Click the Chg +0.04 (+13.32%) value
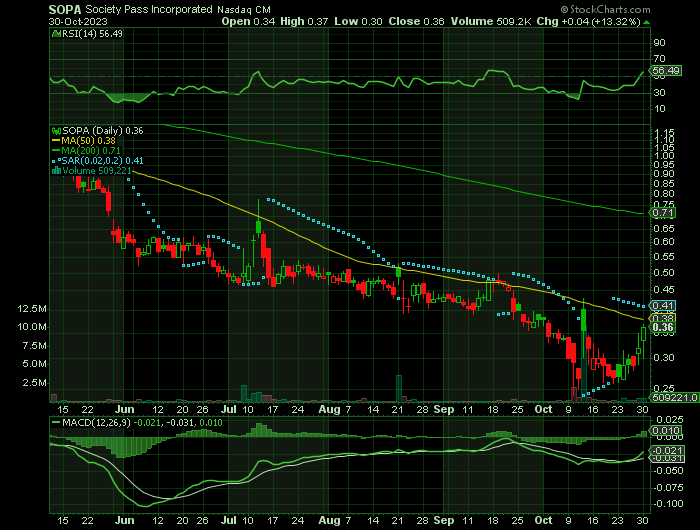The width and height of the screenshot is (700, 530). [x=589, y=21]
